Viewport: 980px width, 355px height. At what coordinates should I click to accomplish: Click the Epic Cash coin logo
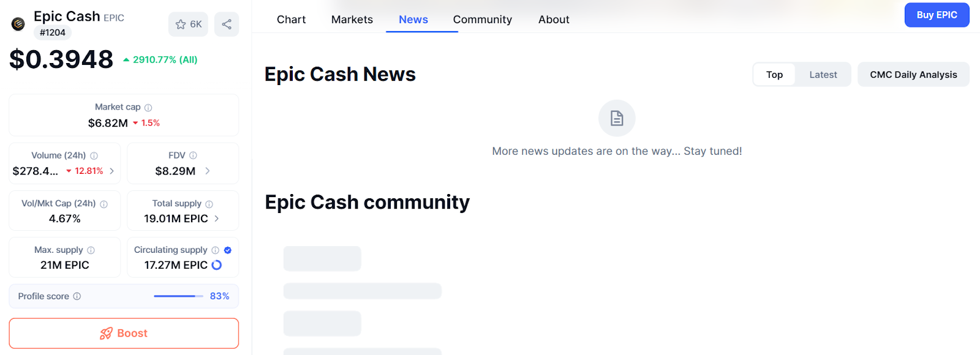coord(18,24)
